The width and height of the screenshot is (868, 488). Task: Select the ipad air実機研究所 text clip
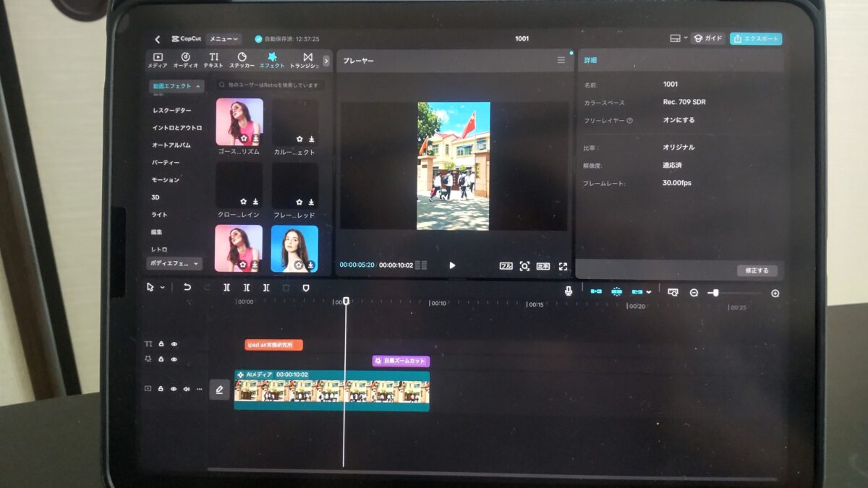click(x=273, y=345)
